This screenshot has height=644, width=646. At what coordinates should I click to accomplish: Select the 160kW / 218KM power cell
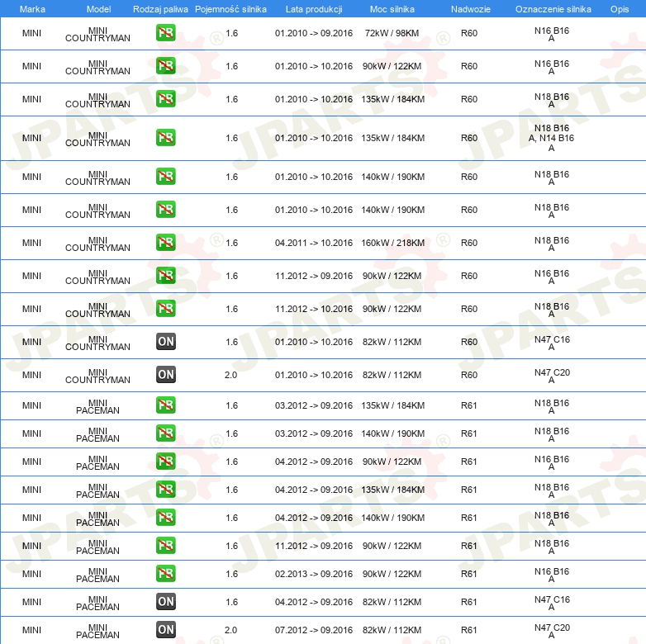point(393,243)
